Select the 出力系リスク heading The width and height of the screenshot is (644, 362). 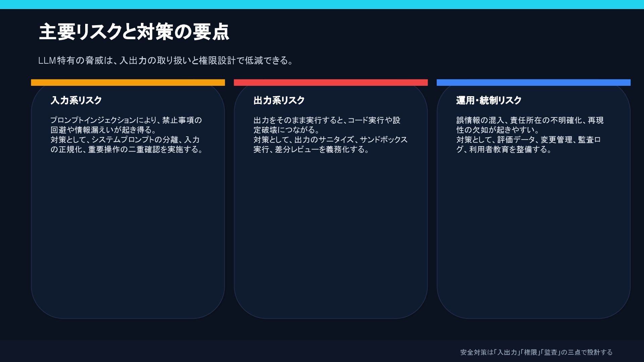coord(279,100)
